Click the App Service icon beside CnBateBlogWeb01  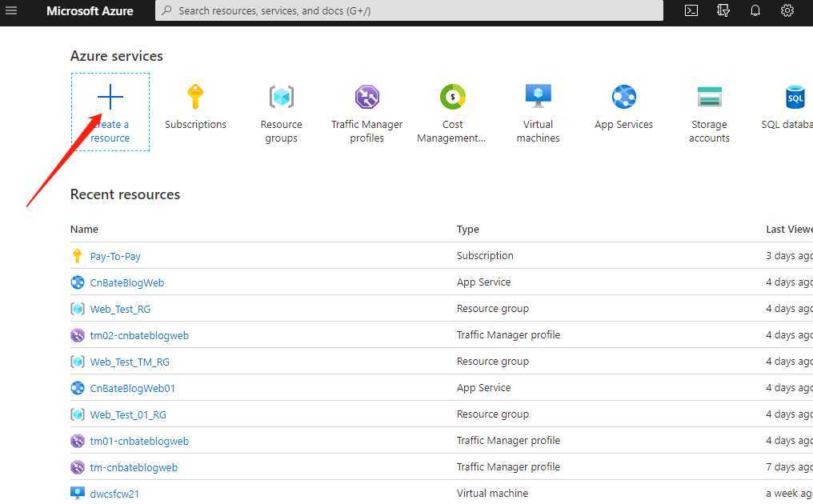point(78,388)
